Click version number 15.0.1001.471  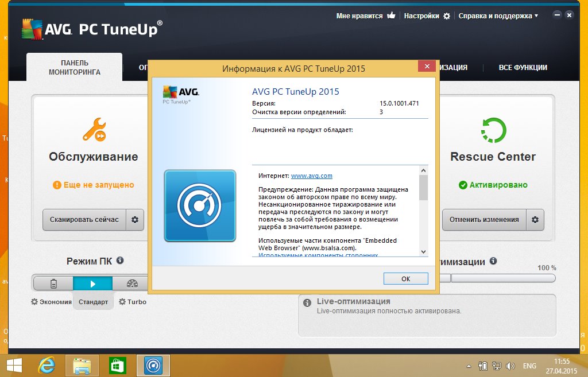click(399, 103)
